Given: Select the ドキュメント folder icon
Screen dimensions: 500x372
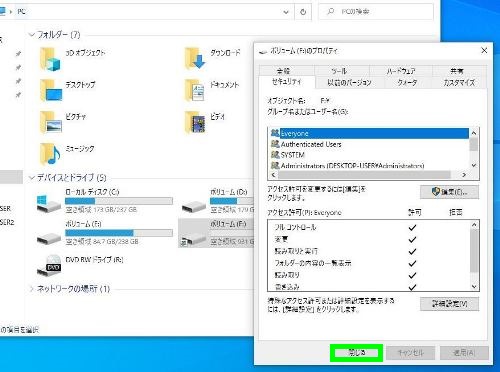Looking at the screenshot, I should point(195,90).
